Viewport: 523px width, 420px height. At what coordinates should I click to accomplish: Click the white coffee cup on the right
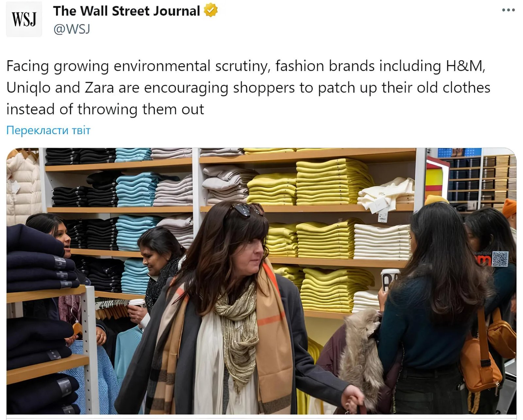[390, 280]
